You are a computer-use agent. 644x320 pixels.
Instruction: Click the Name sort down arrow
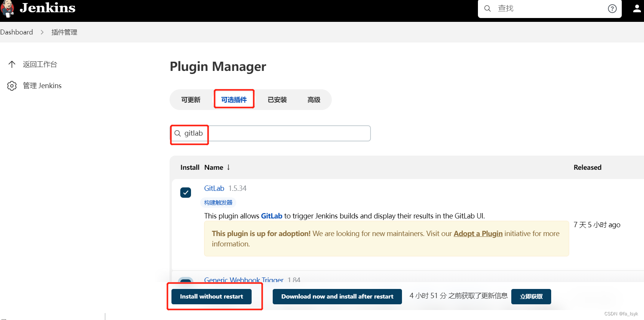click(x=228, y=167)
